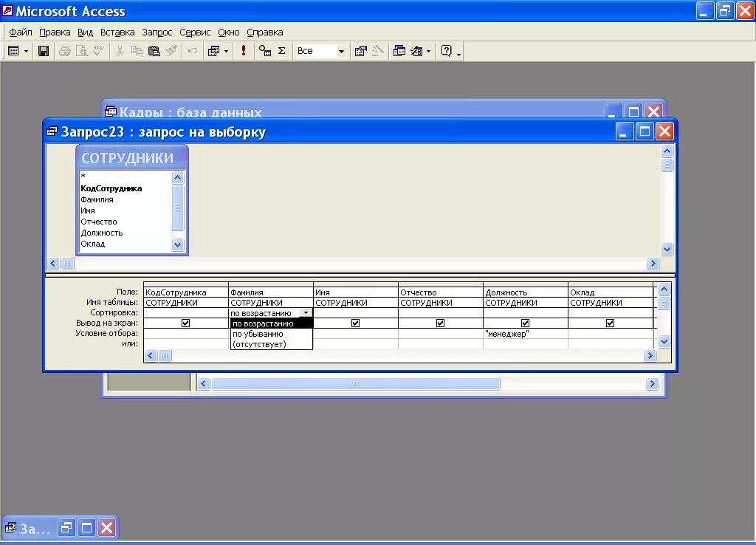Viewport: 756px width, 545px height.
Task: Click left scroll arrow of the table pane
Action: coord(53,264)
